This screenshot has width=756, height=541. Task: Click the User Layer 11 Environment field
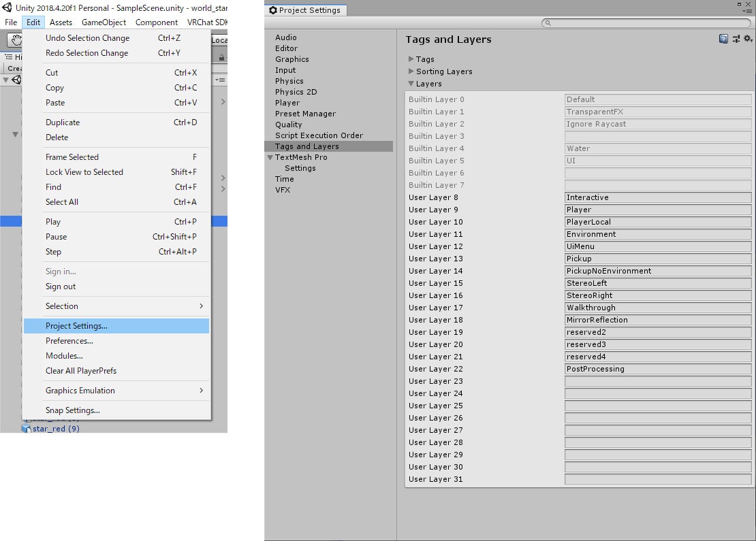[658, 233]
